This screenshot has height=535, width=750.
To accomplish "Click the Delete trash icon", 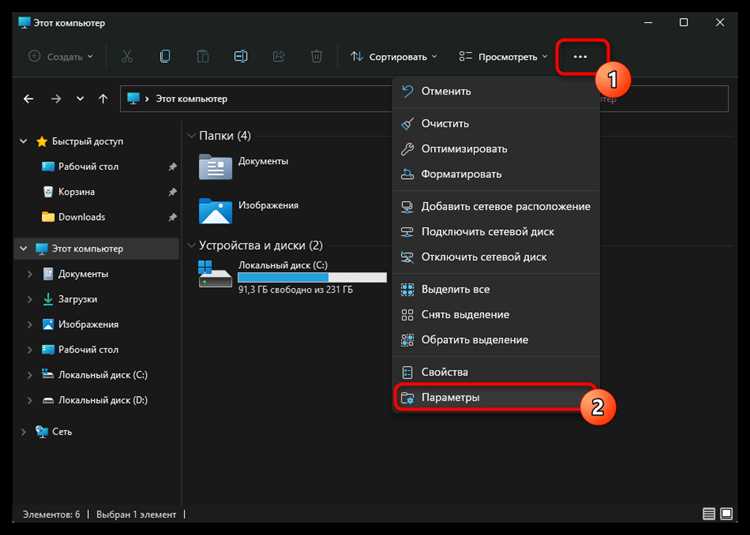I will [x=316, y=56].
